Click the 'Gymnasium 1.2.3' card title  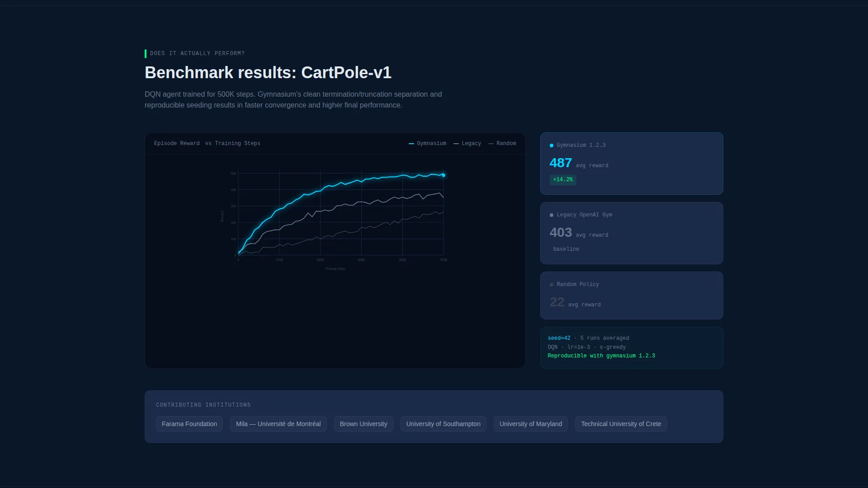(581, 145)
